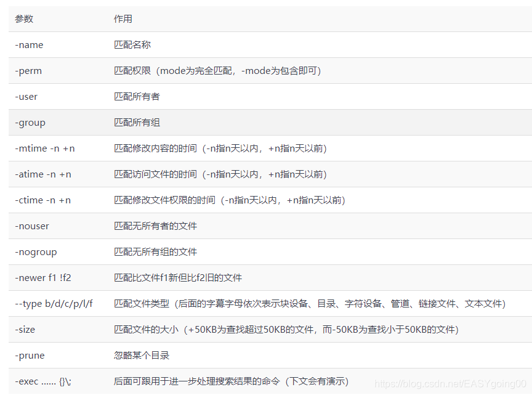Select the '-prune' parameter cell
This screenshot has width=532, height=395.
tap(30, 356)
